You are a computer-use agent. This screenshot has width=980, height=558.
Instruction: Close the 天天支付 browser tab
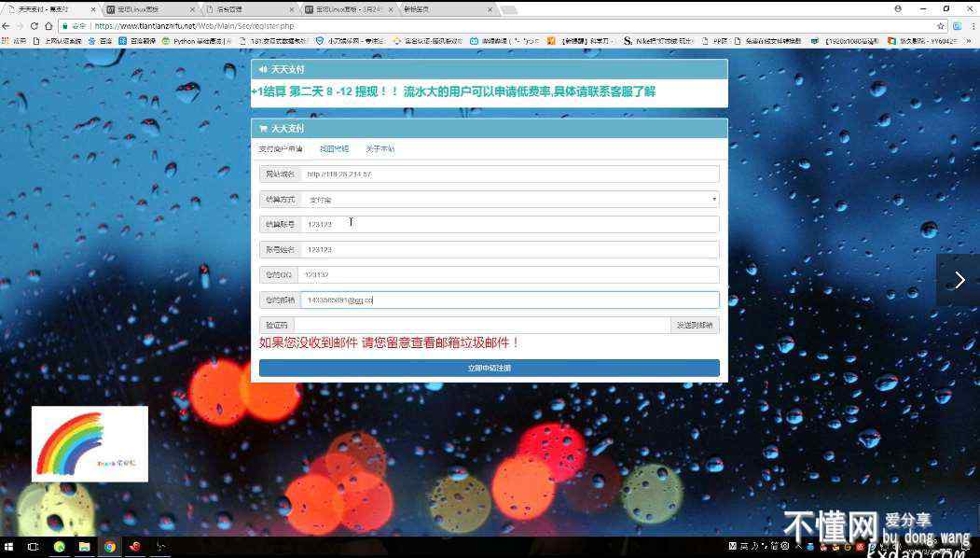point(93,9)
